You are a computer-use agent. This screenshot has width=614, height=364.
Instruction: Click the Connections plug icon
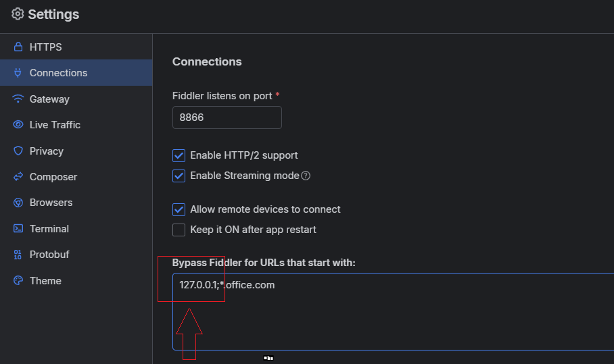point(18,73)
